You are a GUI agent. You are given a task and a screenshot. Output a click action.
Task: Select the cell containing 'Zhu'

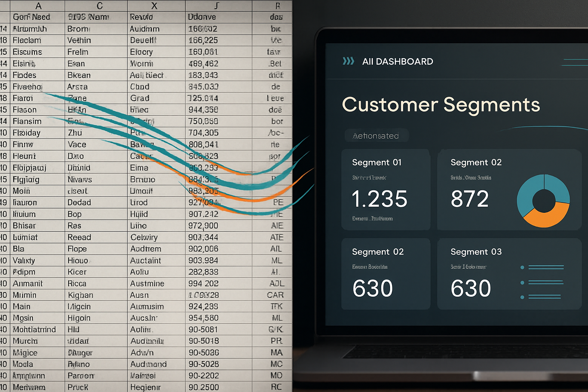(x=96, y=133)
